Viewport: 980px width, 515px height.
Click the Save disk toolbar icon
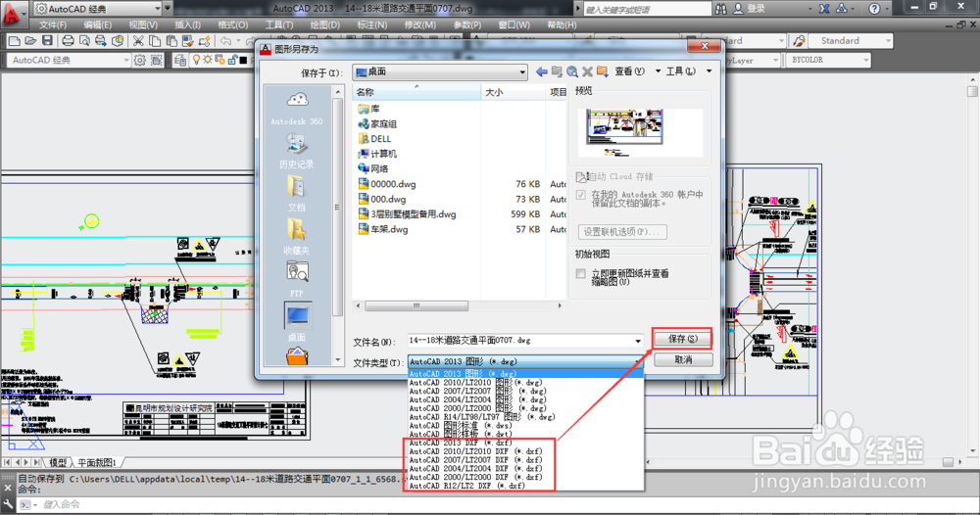(47, 41)
